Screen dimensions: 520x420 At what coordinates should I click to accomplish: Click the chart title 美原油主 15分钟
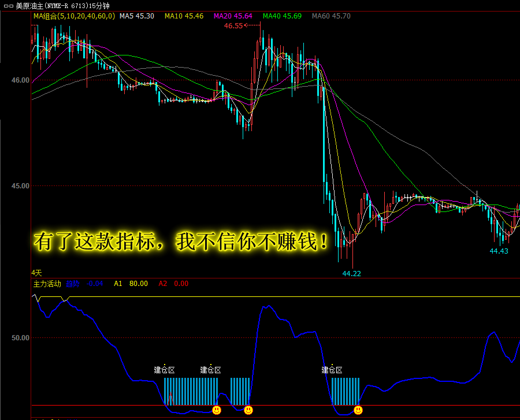(62, 6)
